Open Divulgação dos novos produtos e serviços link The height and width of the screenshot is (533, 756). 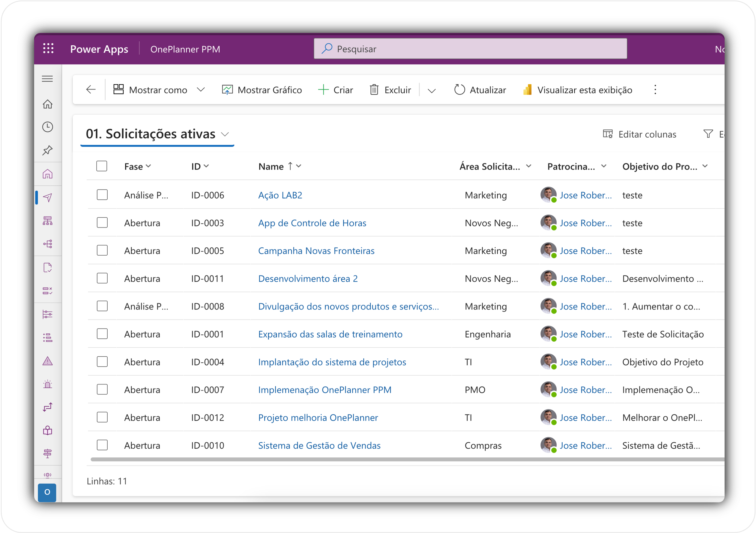point(348,306)
